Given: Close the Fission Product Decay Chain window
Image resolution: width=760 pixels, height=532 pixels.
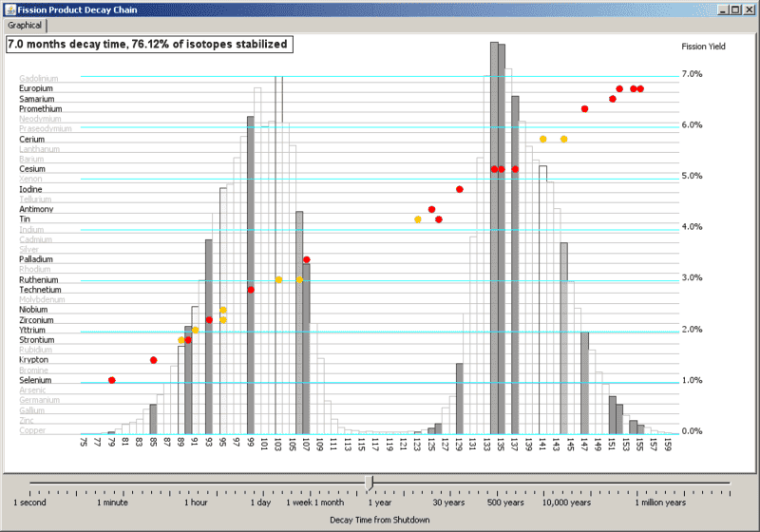Looking at the screenshot, I should [x=749, y=9].
